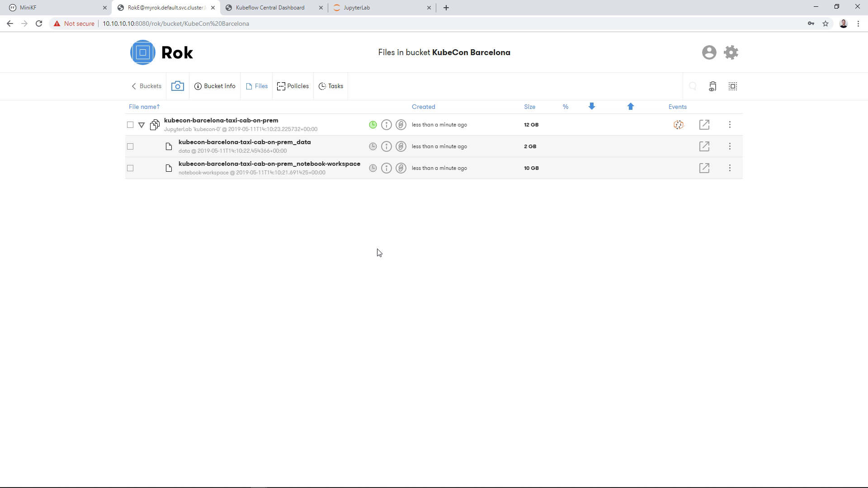Image resolution: width=868 pixels, height=488 pixels.
Task: Click the browser address bar URL
Action: [176, 23]
